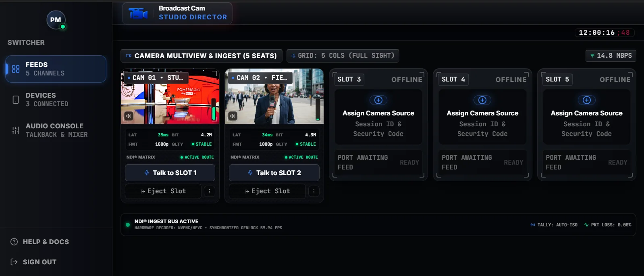
Task: Click CAM 02 audio level meter
Action: [x=318, y=109]
